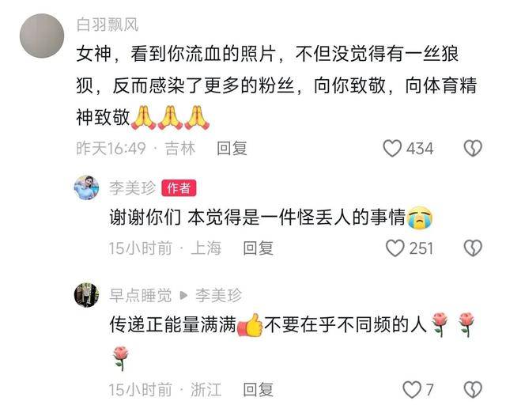Open 白羽飘风's gray profile avatar
This screenshot has width=506, height=420.
point(42,36)
